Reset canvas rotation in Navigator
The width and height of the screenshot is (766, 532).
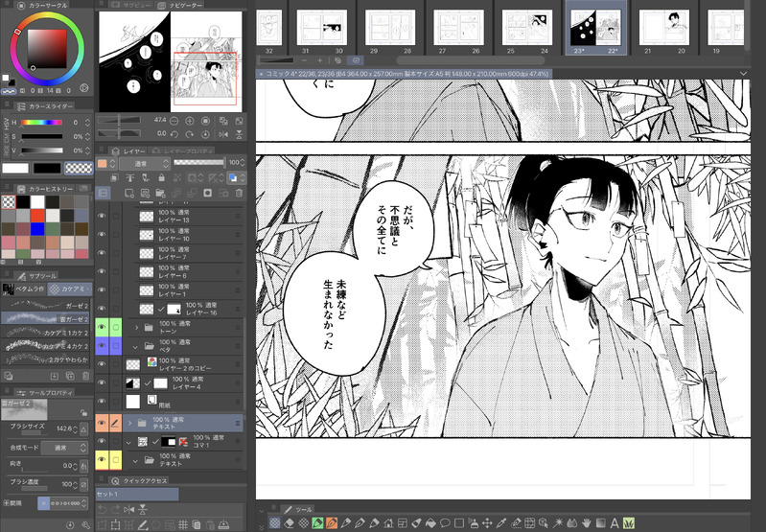pos(206,134)
